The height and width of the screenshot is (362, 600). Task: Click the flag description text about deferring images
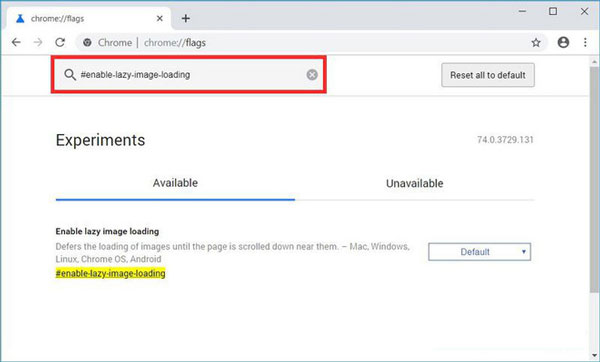[x=232, y=253]
